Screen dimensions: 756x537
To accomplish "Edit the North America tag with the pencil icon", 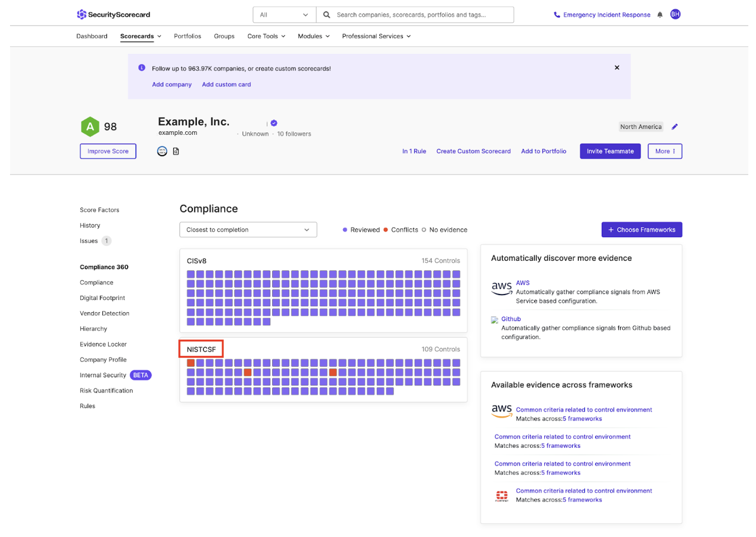I will [675, 127].
